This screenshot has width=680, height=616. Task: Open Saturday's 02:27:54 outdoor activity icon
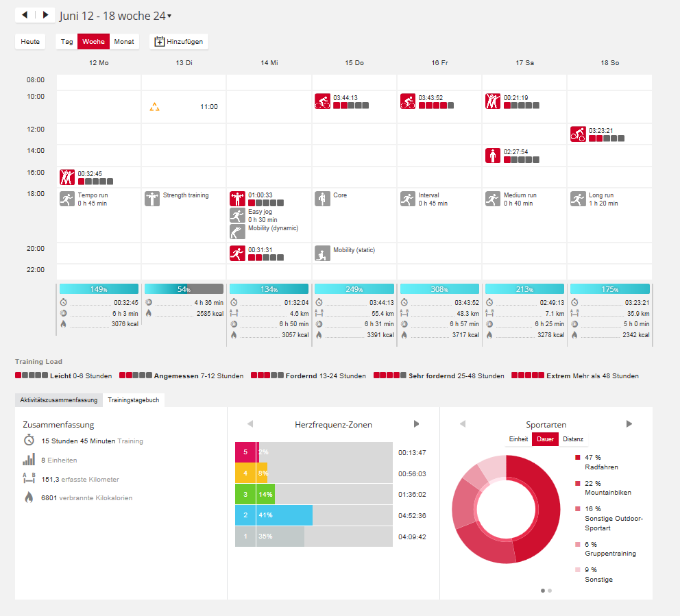(x=493, y=156)
